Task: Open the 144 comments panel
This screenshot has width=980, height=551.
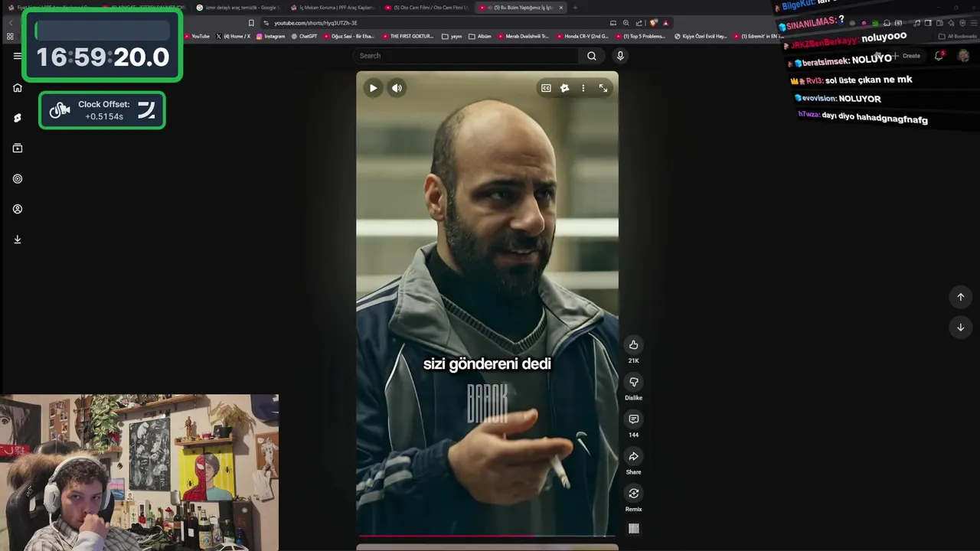Action: tap(633, 419)
